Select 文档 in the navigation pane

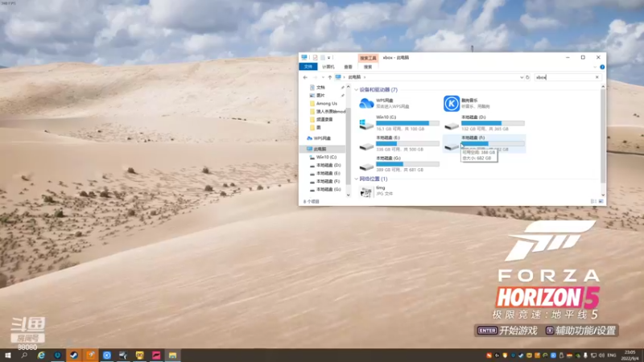pos(320,88)
